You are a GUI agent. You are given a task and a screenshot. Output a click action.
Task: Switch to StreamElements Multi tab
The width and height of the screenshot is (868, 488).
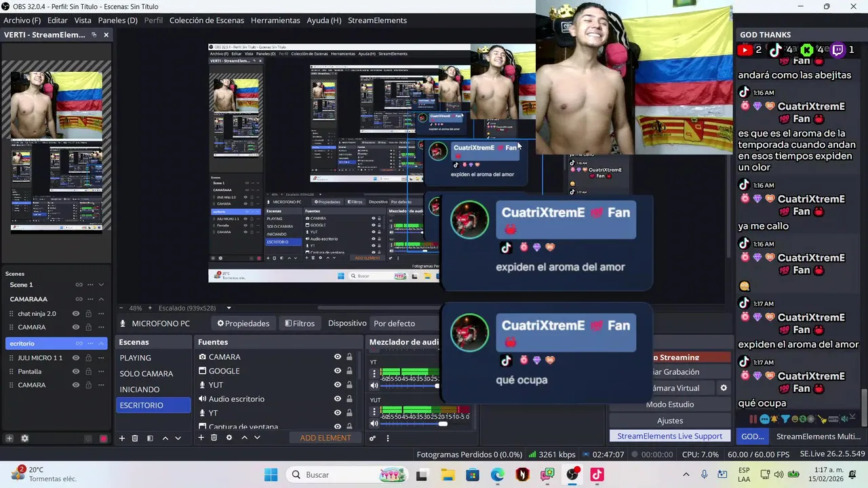(818, 436)
